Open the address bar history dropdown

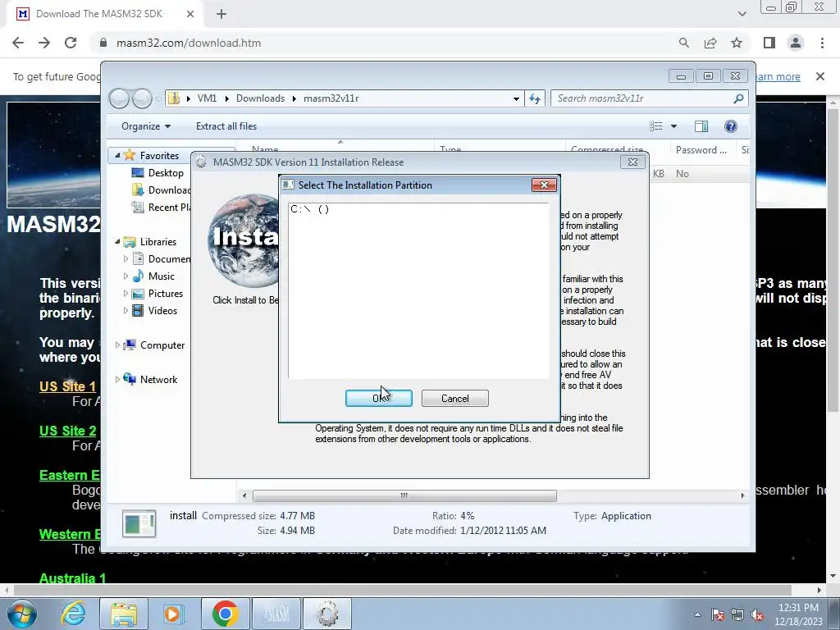click(516, 98)
